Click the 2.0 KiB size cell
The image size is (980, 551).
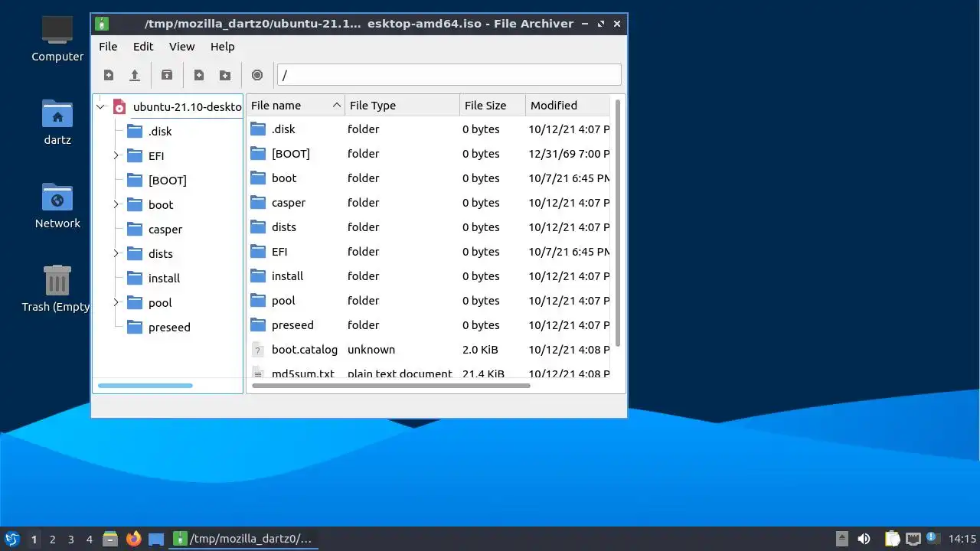click(480, 350)
